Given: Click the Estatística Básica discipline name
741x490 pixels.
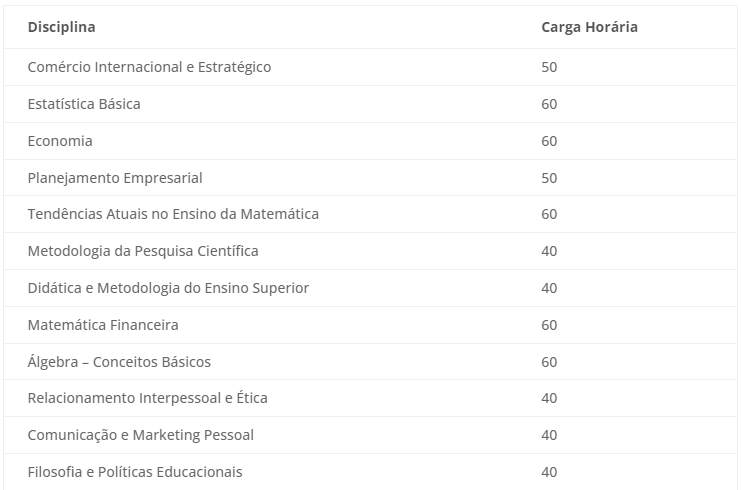Looking at the screenshot, I should coord(84,104).
